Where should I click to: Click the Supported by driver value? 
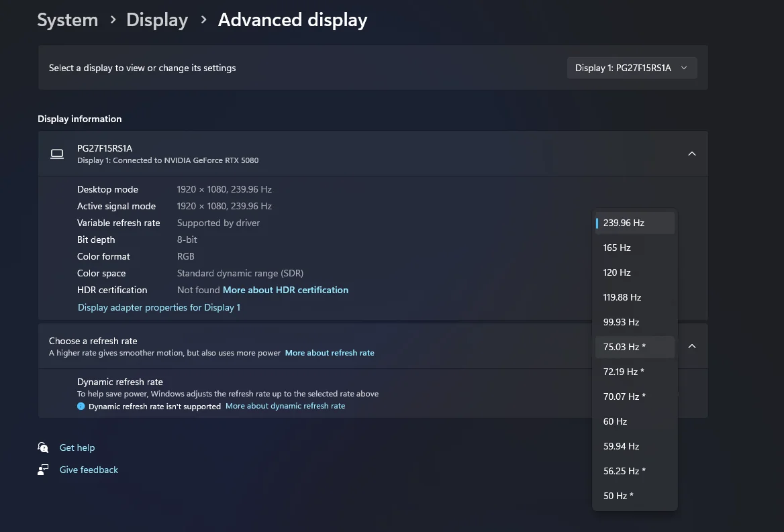pos(218,223)
